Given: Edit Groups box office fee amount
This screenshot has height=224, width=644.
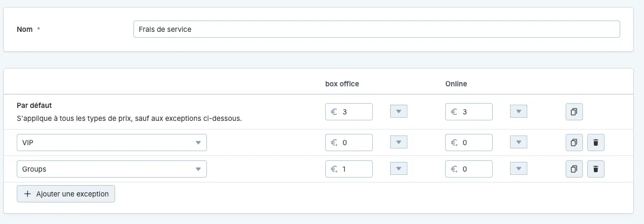Looking at the screenshot, I should 349,169.
